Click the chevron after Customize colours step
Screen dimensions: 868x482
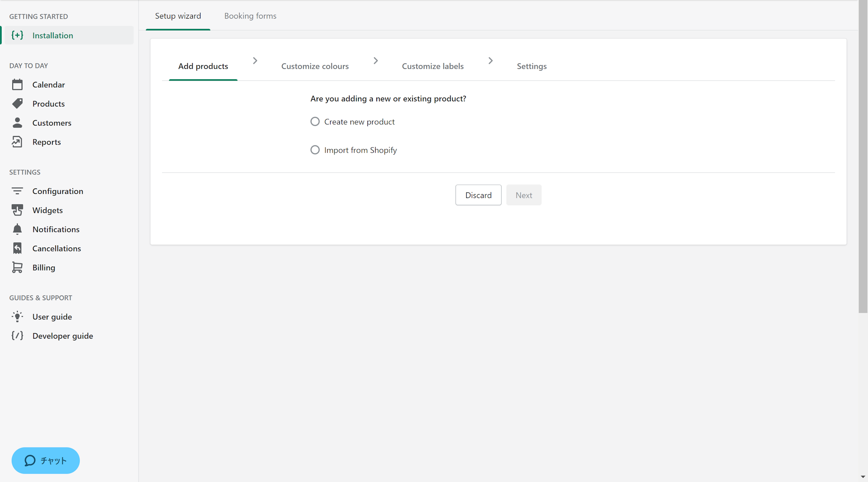[376, 61]
